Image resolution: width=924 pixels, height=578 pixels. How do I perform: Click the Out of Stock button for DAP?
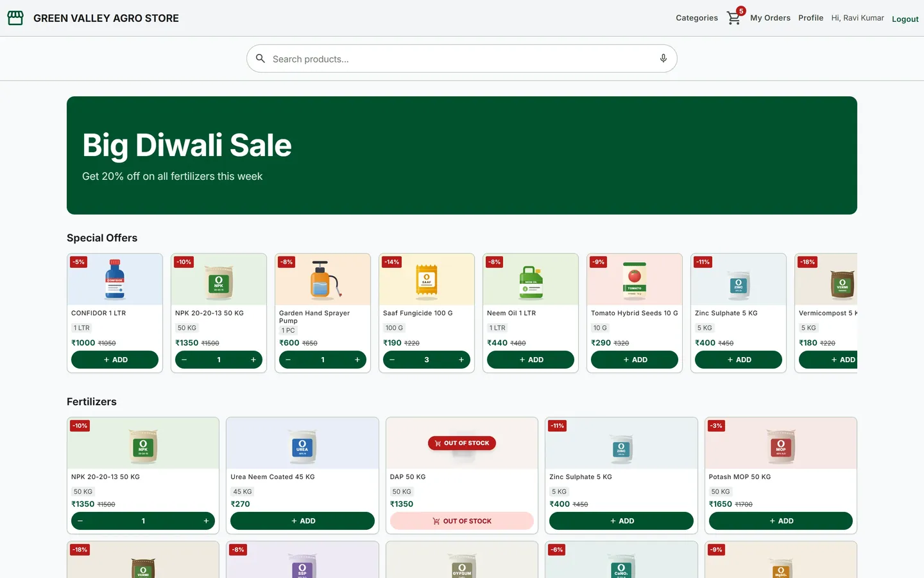(x=462, y=521)
